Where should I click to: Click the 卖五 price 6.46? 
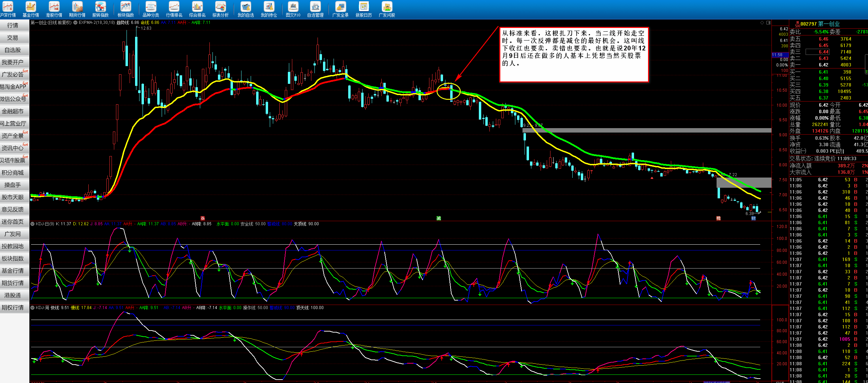tap(823, 39)
